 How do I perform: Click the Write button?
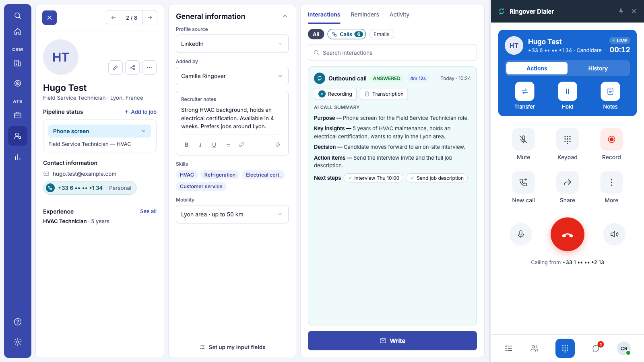(x=392, y=341)
